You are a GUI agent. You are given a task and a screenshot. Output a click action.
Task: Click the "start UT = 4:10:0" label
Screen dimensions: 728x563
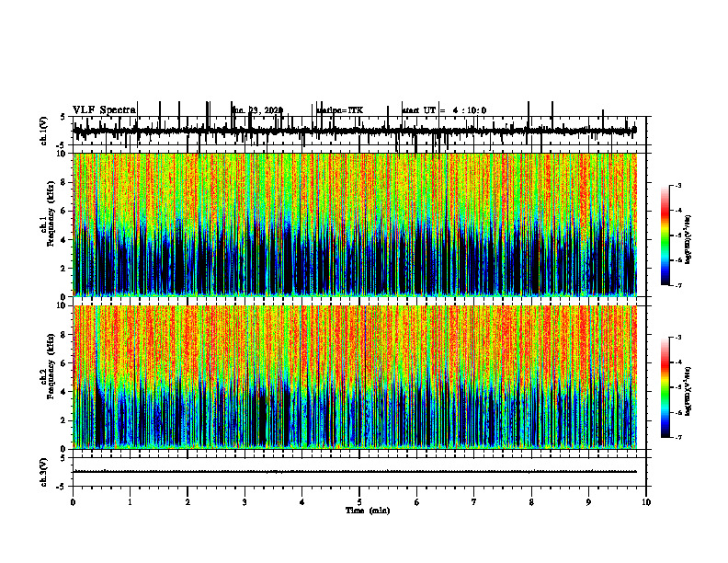click(444, 110)
